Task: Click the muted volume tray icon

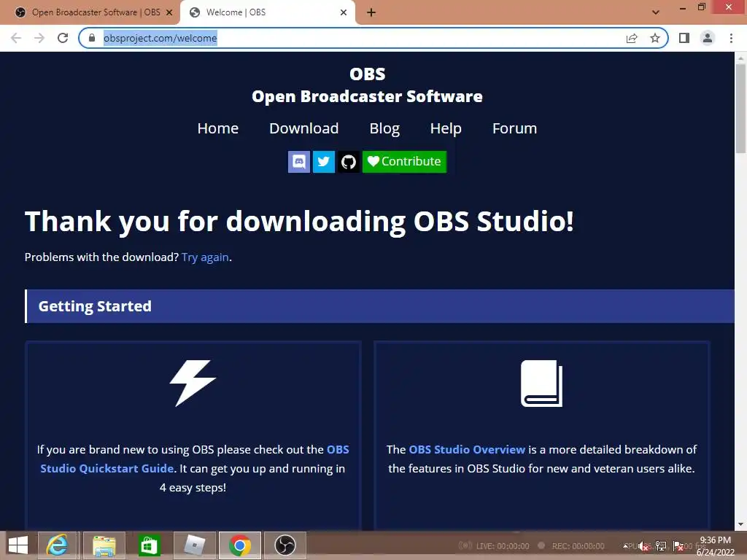Action: (643, 546)
